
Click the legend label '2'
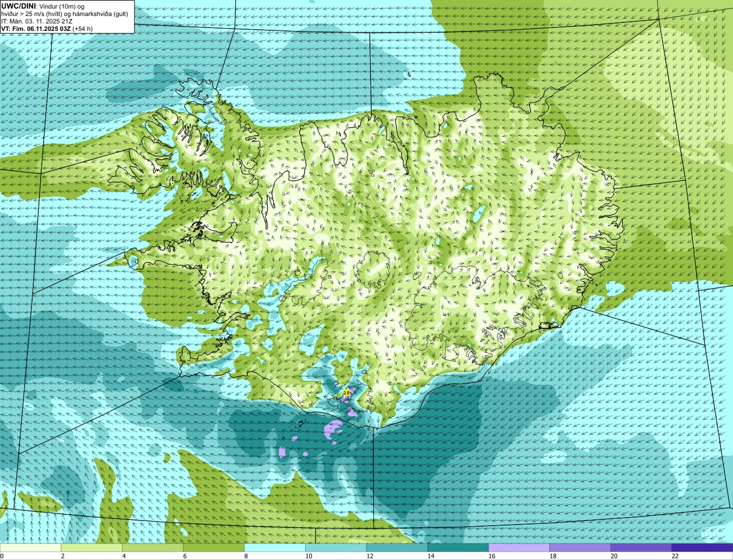(62, 556)
